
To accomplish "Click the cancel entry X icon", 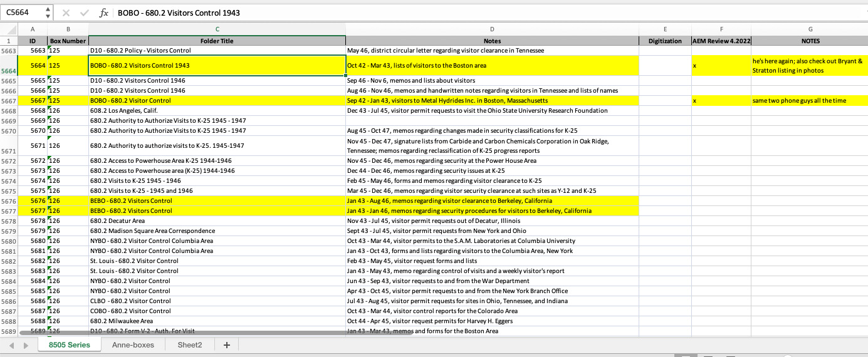I will pos(66,13).
